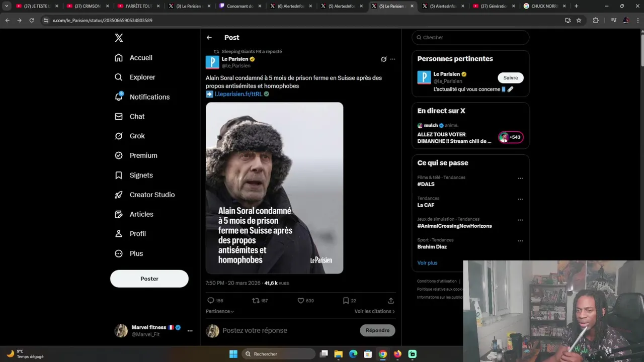Open Explorer in the sidebar
The height and width of the screenshot is (362, 644).
[135, 77]
